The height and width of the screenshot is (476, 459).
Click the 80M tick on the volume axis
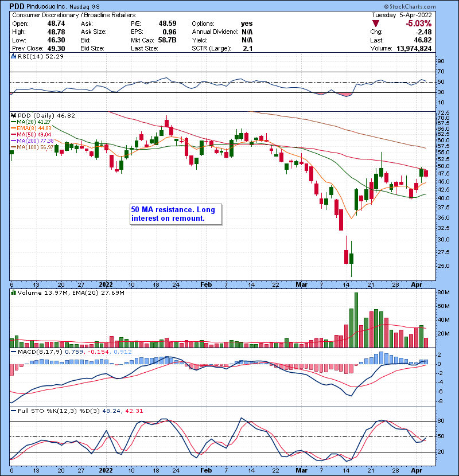[444, 292]
